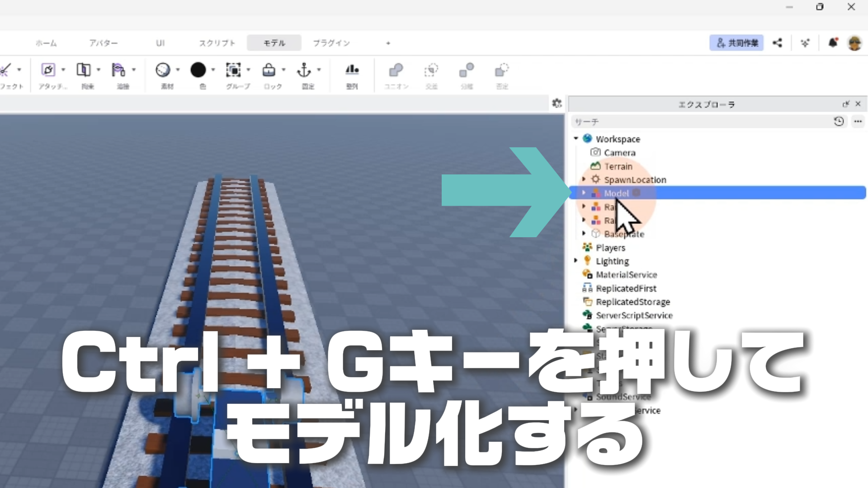Open the Material (素材) picker icon
Image resolution: width=868 pixels, height=488 pixels.
[x=163, y=70]
